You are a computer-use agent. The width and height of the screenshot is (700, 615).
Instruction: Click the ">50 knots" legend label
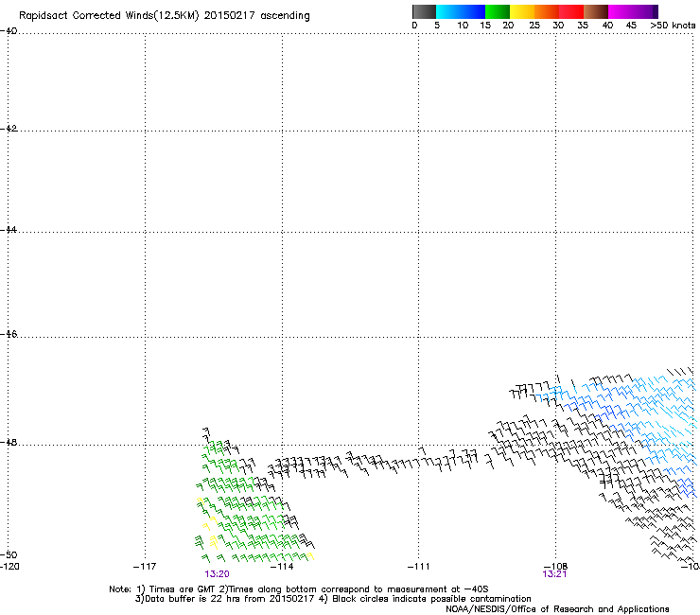click(x=673, y=26)
